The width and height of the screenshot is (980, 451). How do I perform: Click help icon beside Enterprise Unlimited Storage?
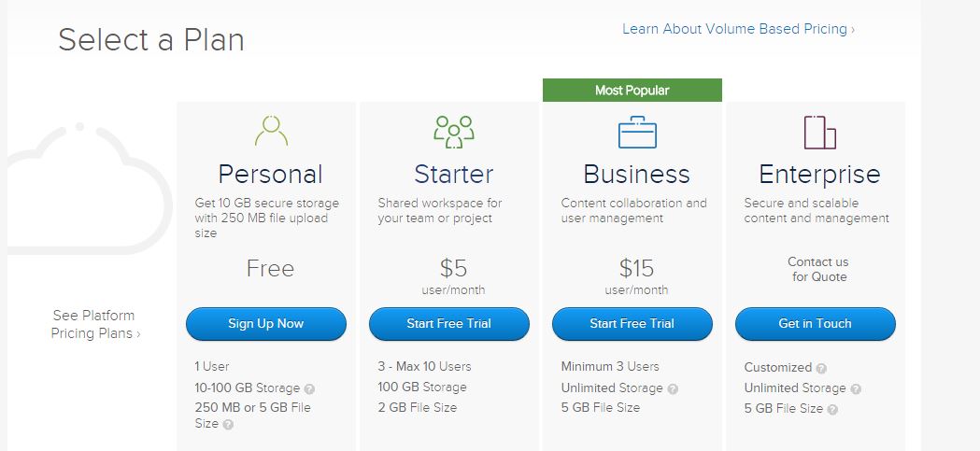click(856, 388)
